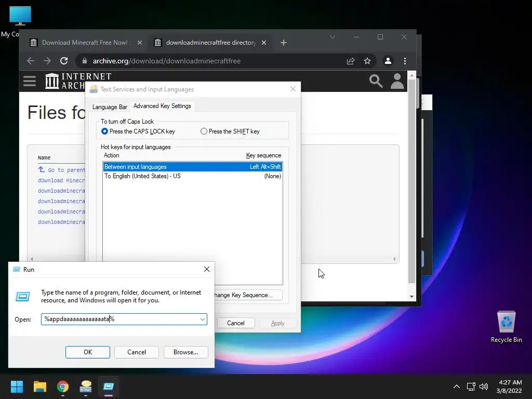Follow the 'Go to parent' directory link
Image resolution: width=532 pixels, height=399 pixels.
pos(61,170)
